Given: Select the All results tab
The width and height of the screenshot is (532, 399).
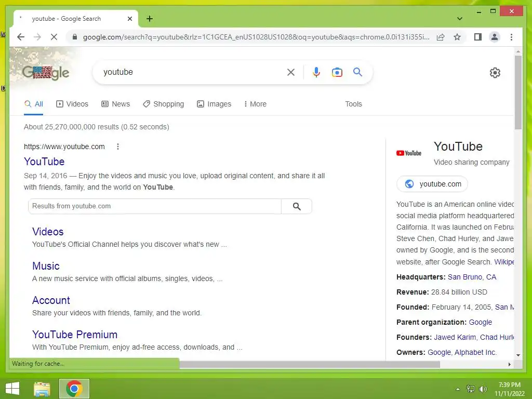Looking at the screenshot, I should 34,104.
